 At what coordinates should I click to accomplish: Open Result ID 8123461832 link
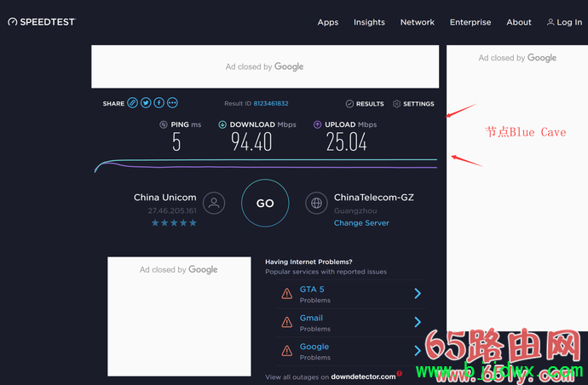pos(271,103)
